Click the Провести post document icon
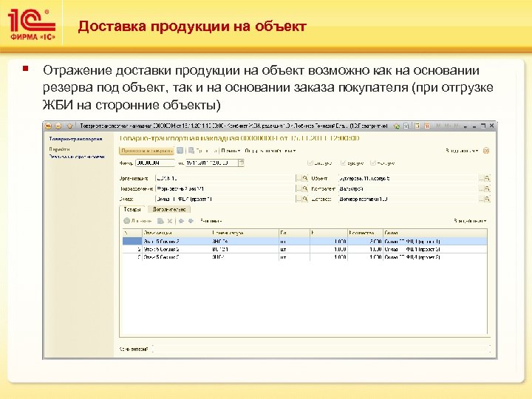 pyautogui.click(x=191, y=151)
